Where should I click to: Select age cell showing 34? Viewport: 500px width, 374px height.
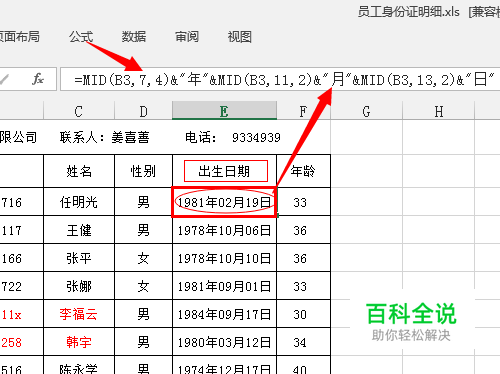[303, 342]
